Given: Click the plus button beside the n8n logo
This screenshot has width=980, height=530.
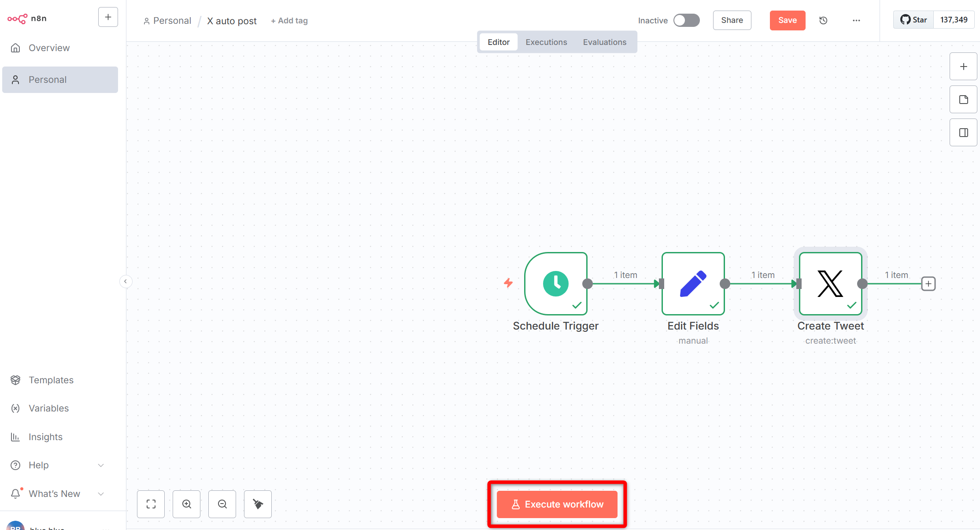Looking at the screenshot, I should pyautogui.click(x=108, y=17).
